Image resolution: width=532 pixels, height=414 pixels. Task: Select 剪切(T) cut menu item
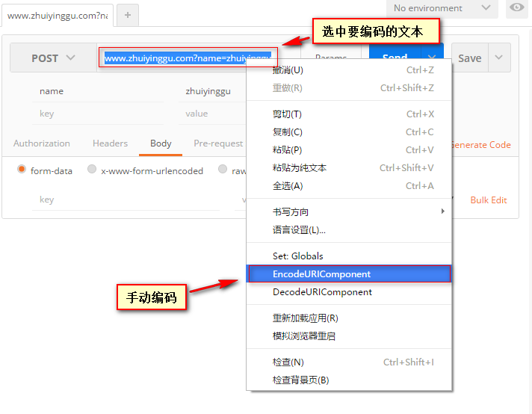pos(349,114)
